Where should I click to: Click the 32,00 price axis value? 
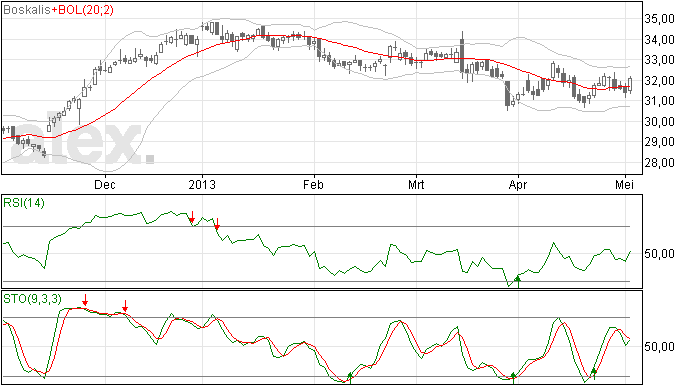(660, 81)
